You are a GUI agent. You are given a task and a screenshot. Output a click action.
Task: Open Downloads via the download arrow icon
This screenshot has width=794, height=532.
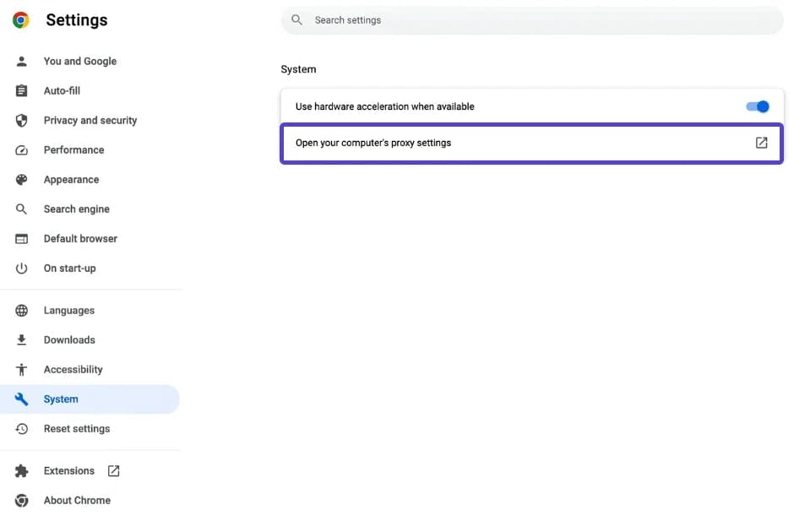tap(20, 339)
